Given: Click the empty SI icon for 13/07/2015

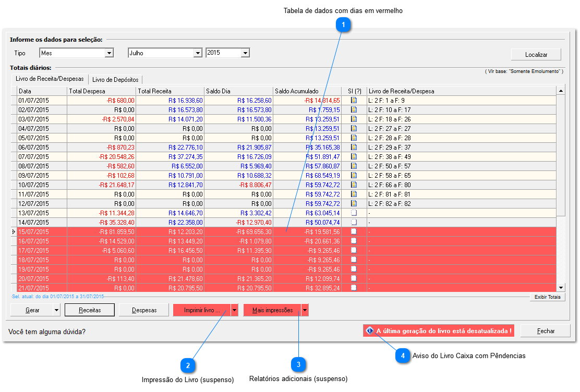Looking at the screenshot, I should click(354, 213).
